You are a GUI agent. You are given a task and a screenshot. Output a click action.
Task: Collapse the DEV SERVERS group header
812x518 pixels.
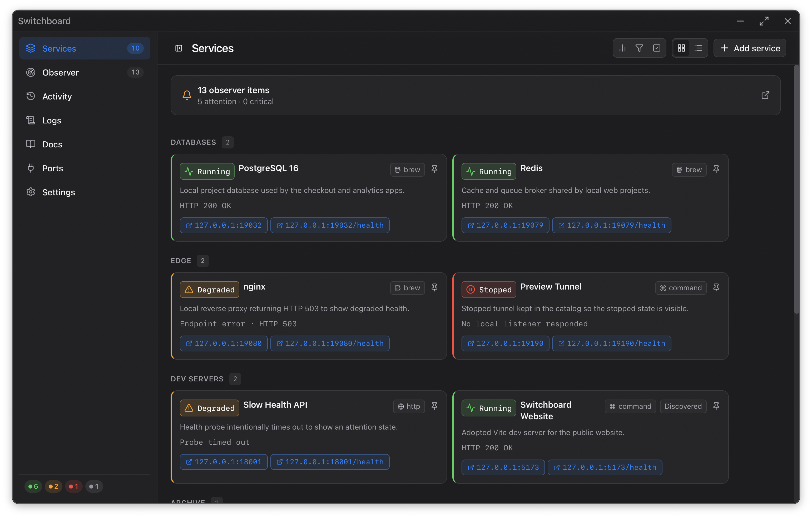click(206, 379)
